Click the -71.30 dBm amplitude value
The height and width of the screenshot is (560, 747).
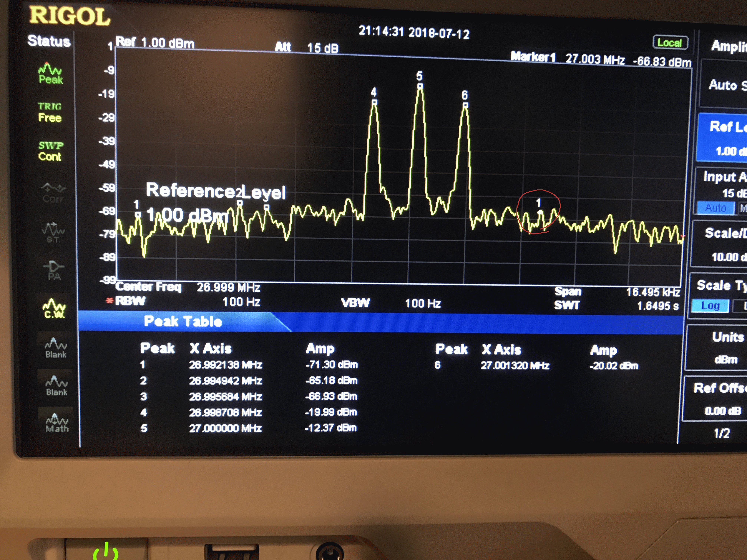coord(331,365)
